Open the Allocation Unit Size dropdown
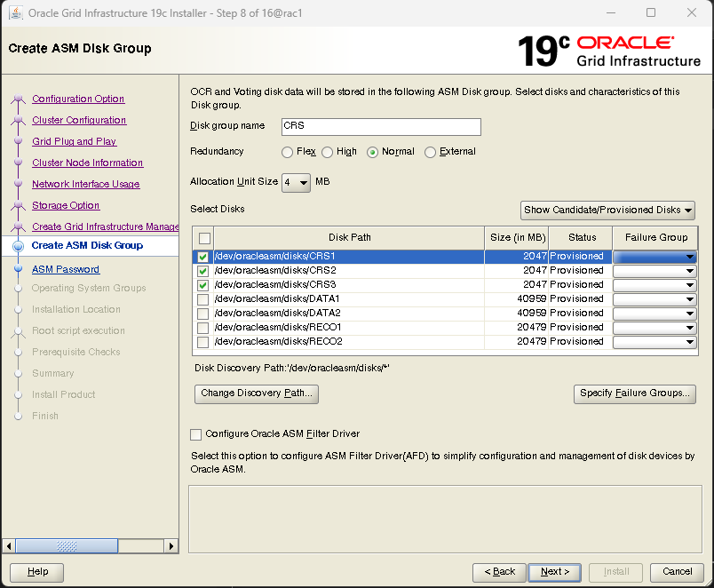714x588 pixels. pos(296,183)
